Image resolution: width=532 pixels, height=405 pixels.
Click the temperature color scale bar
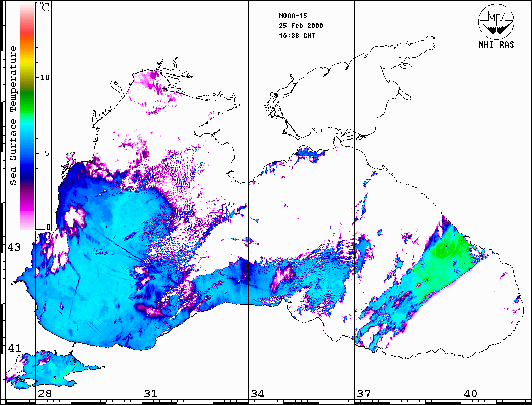(x=27, y=116)
